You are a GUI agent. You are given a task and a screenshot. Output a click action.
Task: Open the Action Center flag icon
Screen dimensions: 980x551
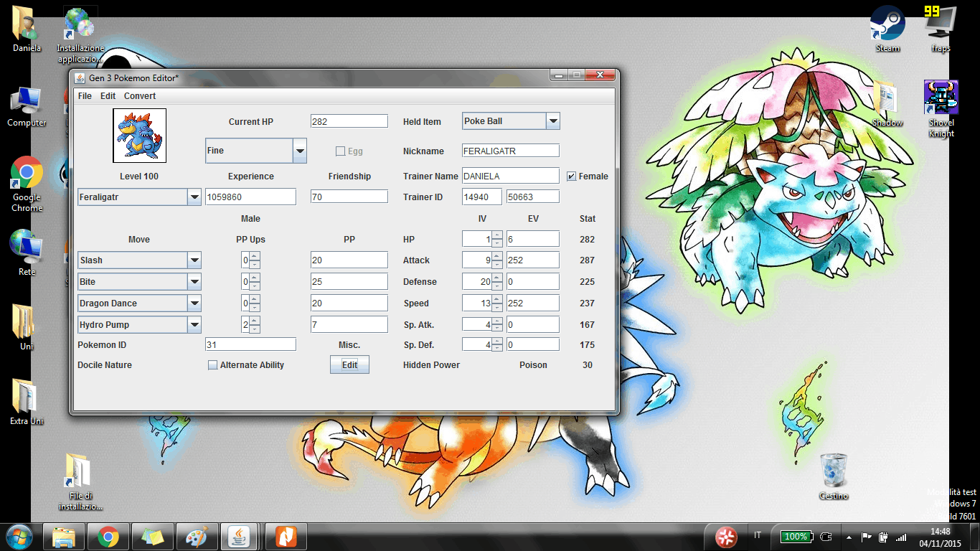[866, 537]
